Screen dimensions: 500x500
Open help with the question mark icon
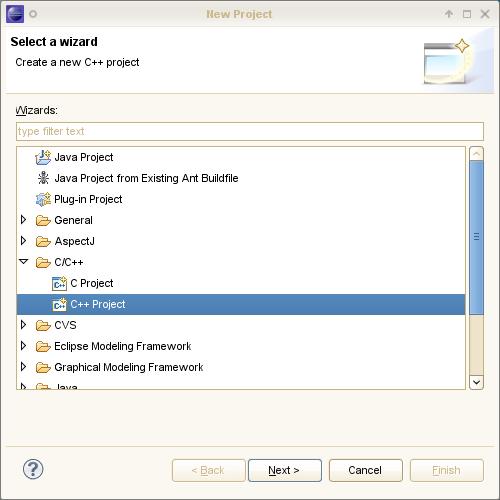(33, 469)
